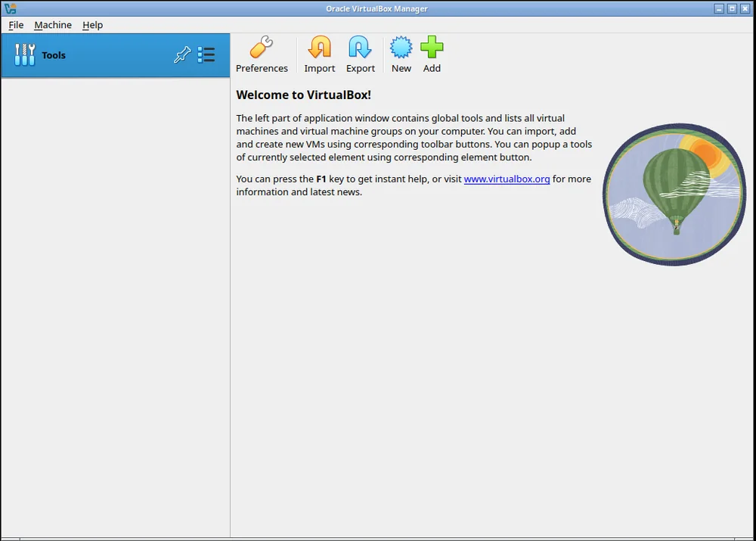Image resolution: width=756 pixels, height=541 pixels.
Task: Open the Machine menu
Action: point(53,25)
